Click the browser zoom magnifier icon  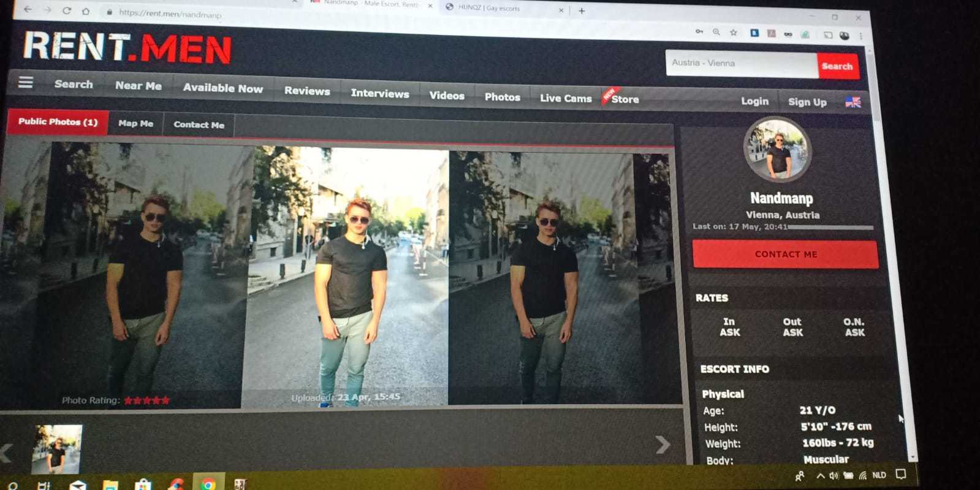click(x=716, y=32)
